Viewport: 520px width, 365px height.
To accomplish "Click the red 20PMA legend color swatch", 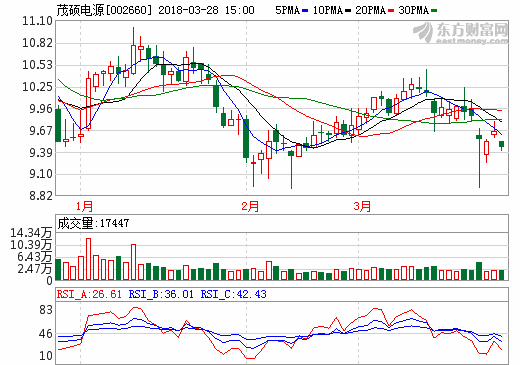I will pos(391,11).
